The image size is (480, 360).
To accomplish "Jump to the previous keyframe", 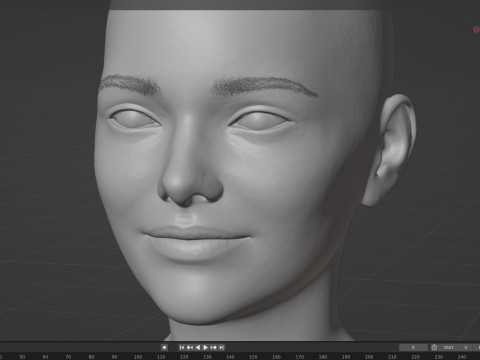I will click(190, 347).
